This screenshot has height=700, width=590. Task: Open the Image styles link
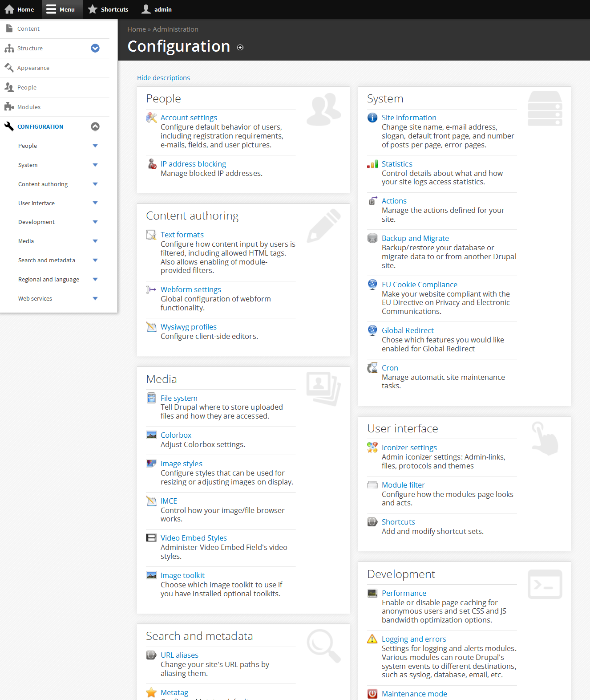182,464
